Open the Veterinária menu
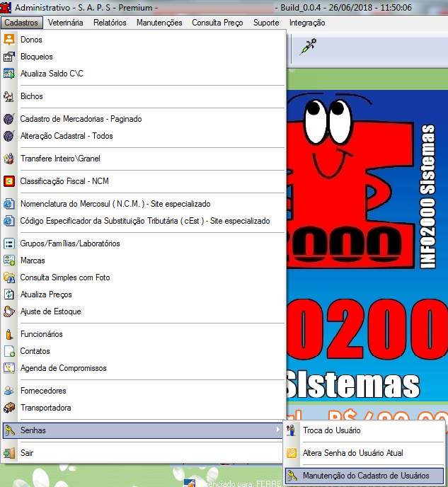This screenshot has height=487, width=448. pyautogui.click(x=66, y=23)
